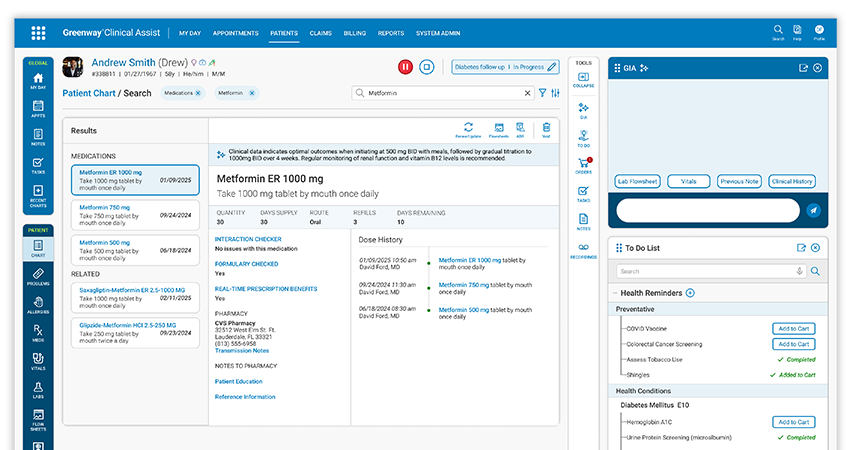Open the Reports menu tab
Screen dimensions: 850x450
coord(391,33)
